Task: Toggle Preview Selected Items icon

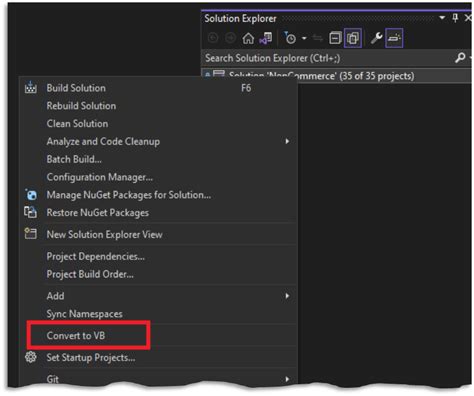Action: click(x=394, y=38)
